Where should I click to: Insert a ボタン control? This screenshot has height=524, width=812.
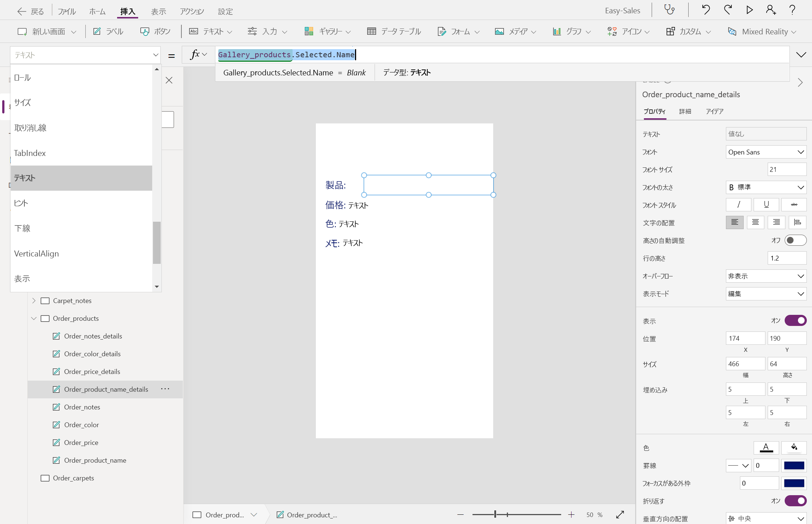tap(155, 31)
